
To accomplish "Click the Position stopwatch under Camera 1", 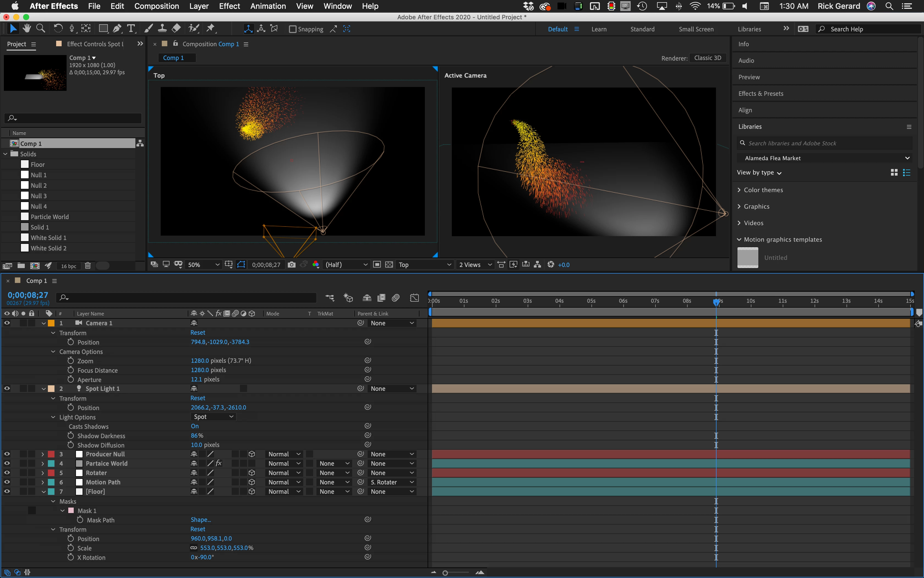I will pos(71,342).
